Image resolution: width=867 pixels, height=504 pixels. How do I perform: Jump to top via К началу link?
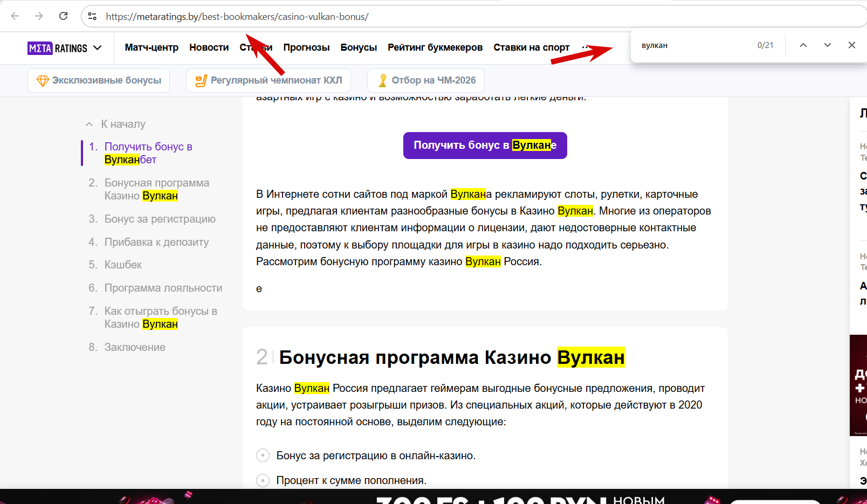[123, 124]
